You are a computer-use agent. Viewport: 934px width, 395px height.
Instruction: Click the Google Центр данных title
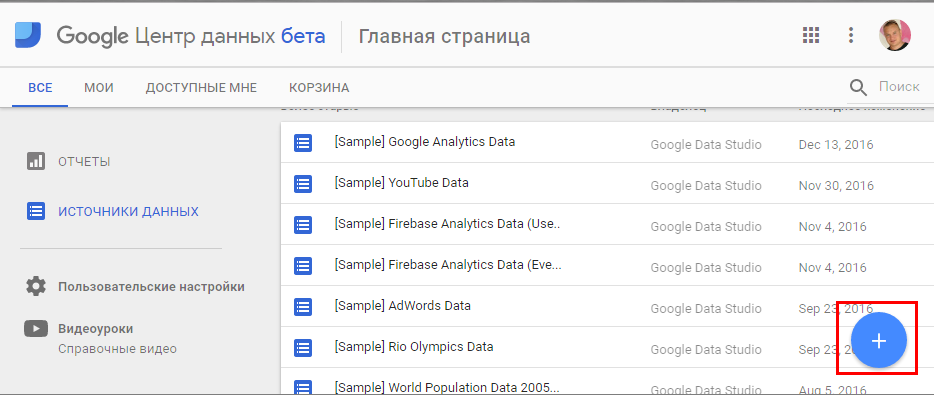[191, 36]
